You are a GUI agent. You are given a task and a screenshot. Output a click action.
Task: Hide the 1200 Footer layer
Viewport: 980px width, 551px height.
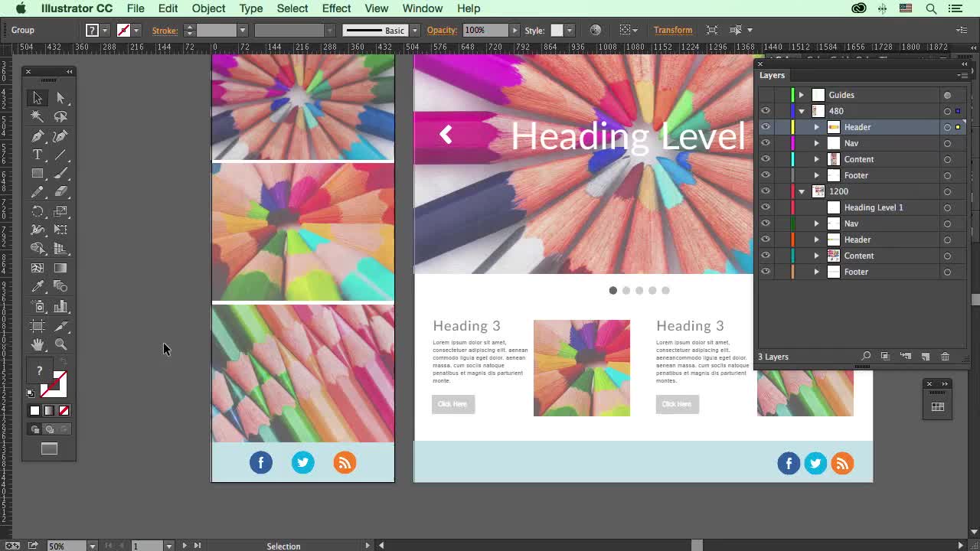[x=766, y=272]
